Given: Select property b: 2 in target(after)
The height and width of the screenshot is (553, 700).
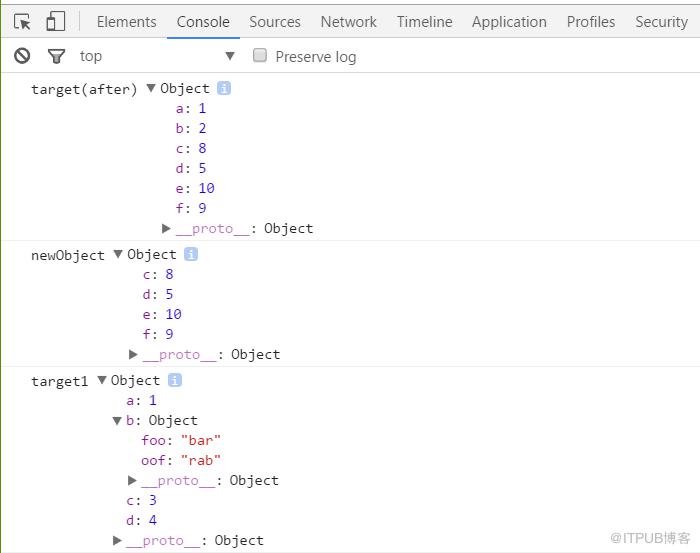Looking at the screenshot, I should pyautogui.click(x=191, y=129).
